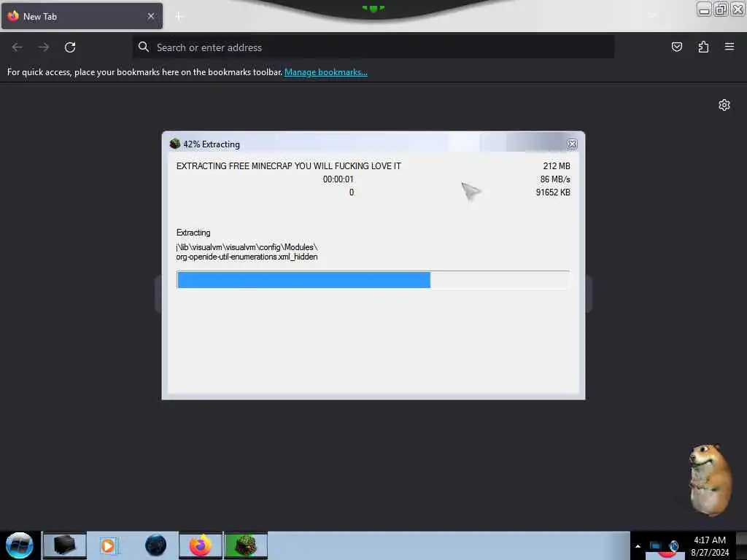This screenshot has height=560, width=747.
Task: Click the 00:00:01 elapsed time value
Action: (338, 179)
